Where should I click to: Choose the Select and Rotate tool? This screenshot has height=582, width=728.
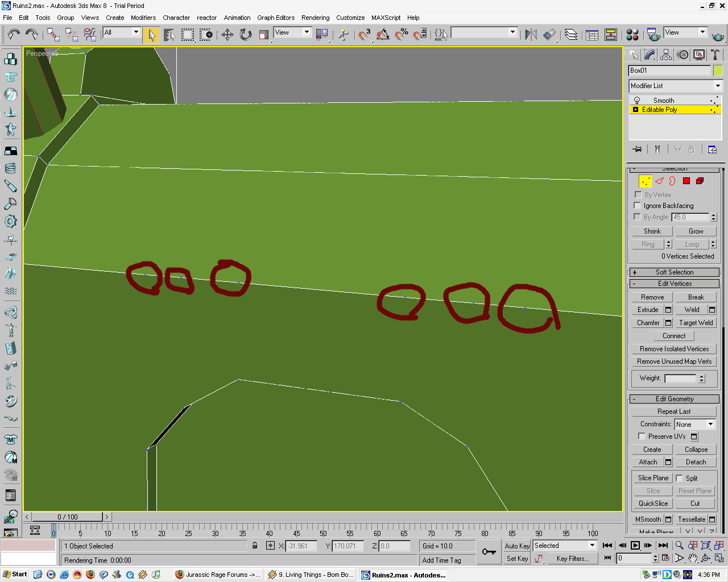[245, 35]
